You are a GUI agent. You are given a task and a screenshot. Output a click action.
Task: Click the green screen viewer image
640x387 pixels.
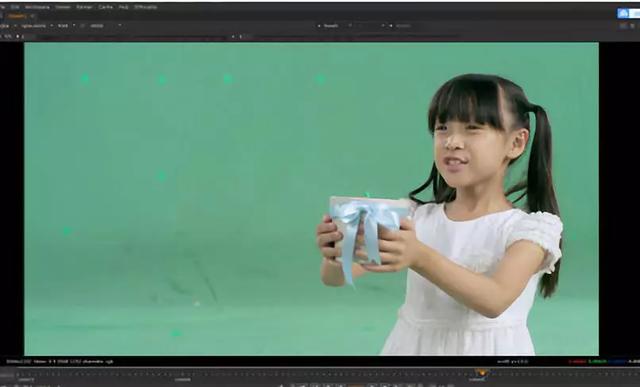tap(311, 199)
